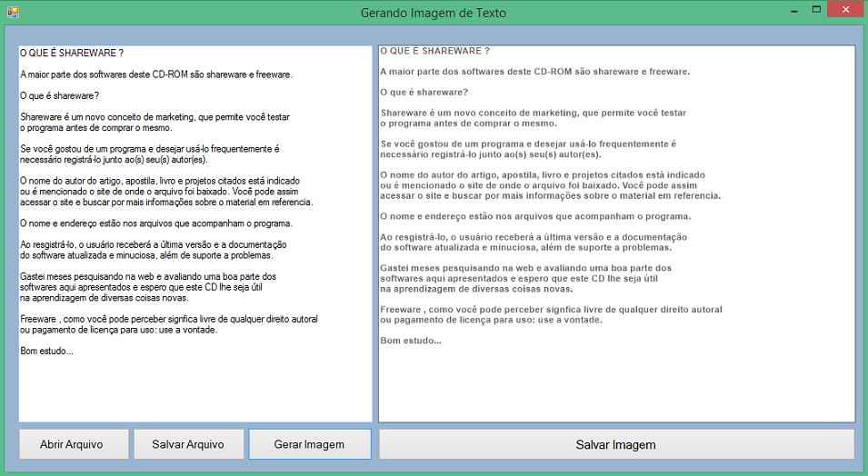Image resolution: width=868 pixels, height=476 pixels.
Task: Close the Gerando Imagem de Texto window
Action: click(x=846, y=9)
